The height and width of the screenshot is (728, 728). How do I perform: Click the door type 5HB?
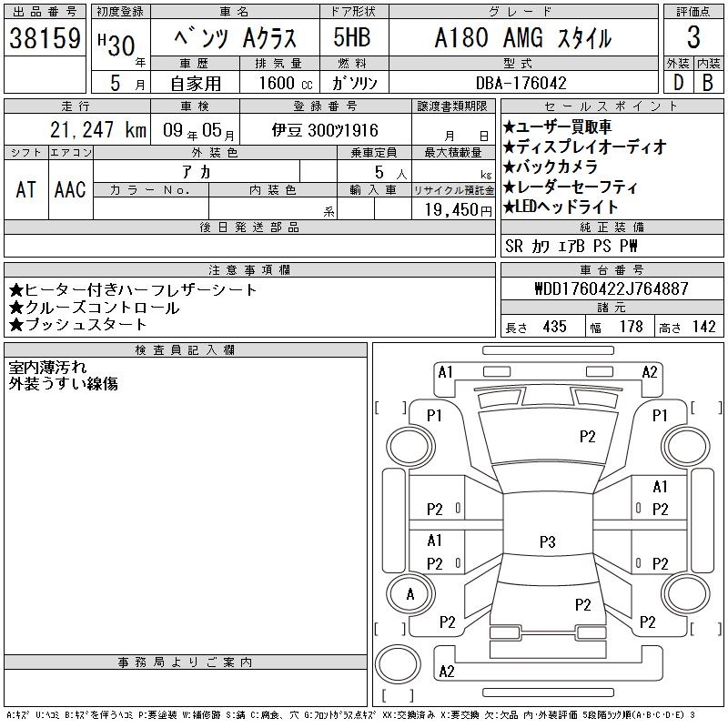(x=352, y=37)
